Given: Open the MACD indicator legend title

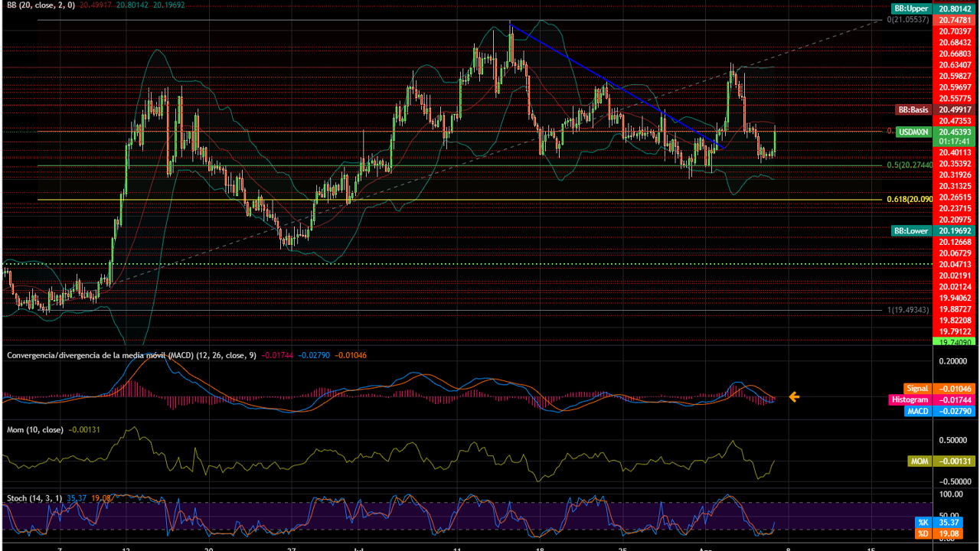Looking at the screenshot, I should tap(131, 355).
